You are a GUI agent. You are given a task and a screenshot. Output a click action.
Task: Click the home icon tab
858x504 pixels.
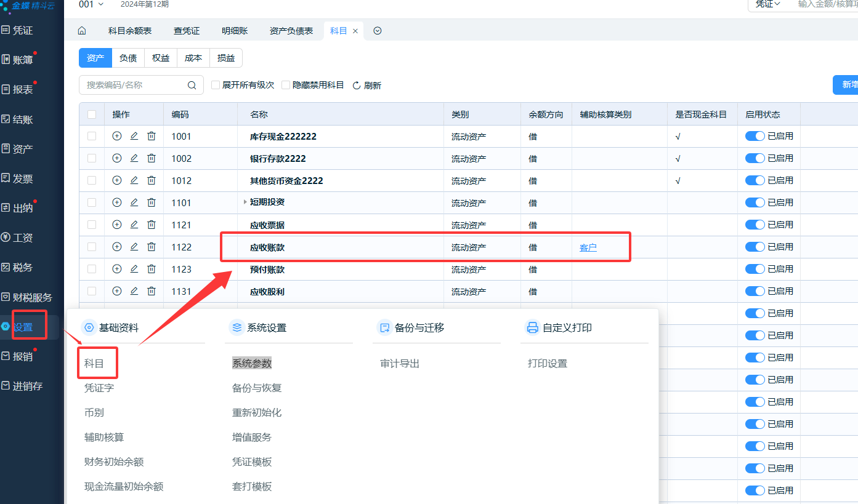click(x=81, y=31)
